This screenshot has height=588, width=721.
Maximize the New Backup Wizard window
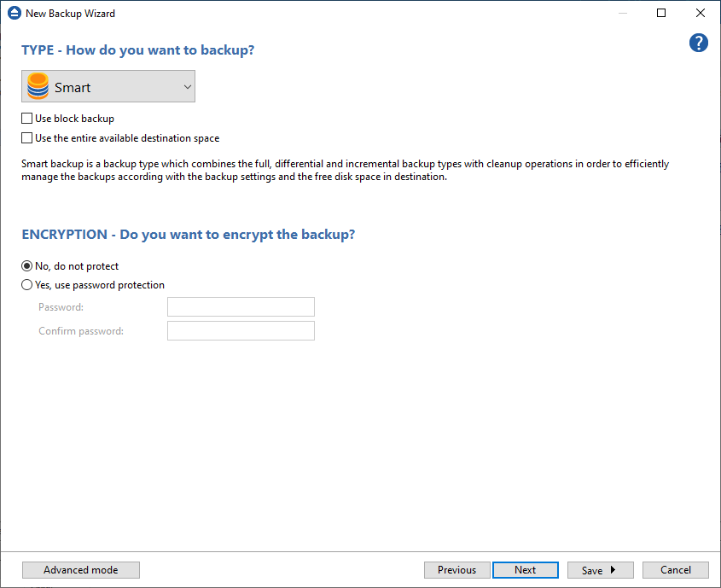[x=660, y=13]
